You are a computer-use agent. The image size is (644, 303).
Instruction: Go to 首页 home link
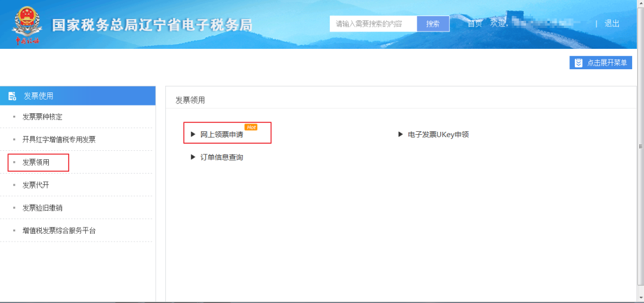point(475,24)
